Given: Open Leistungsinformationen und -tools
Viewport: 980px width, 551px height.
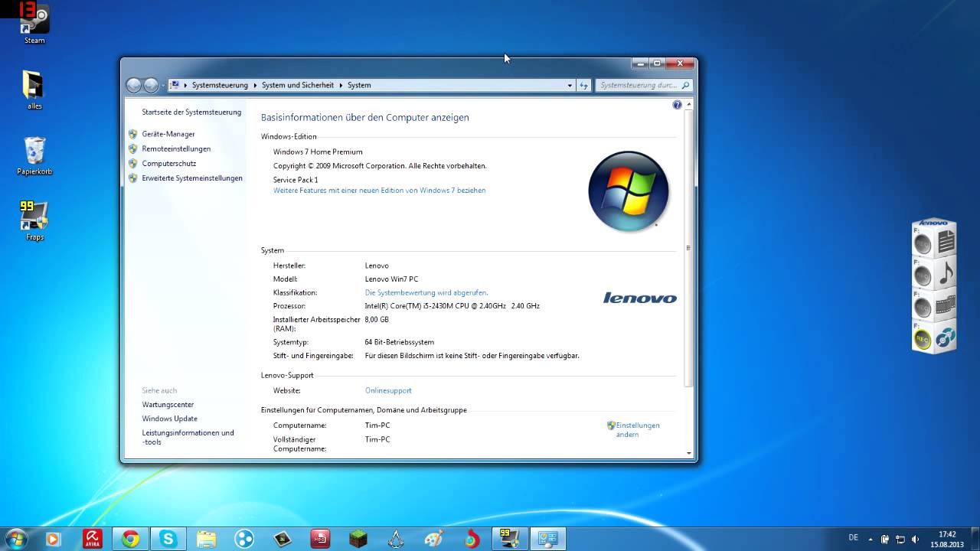Looking at the screenshot, I should (188, 437).
